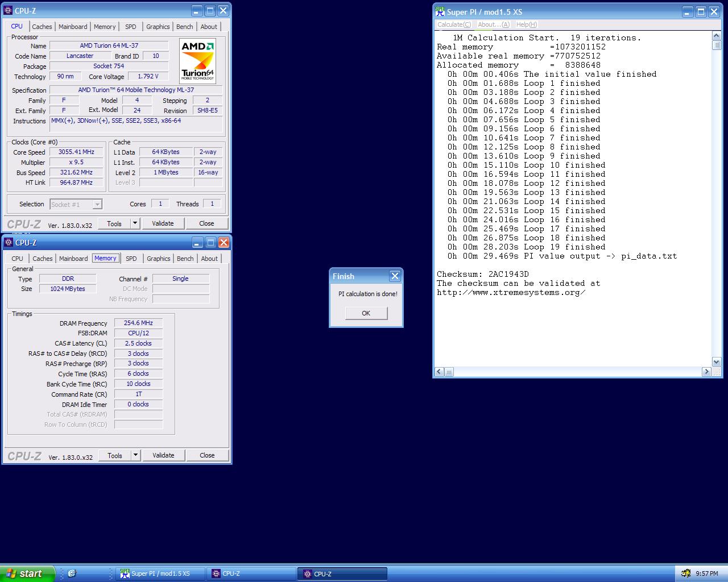728x582 pixels.
Task: Click Tools button in memory CPU-Z window
Action: [x=115, y=455]
